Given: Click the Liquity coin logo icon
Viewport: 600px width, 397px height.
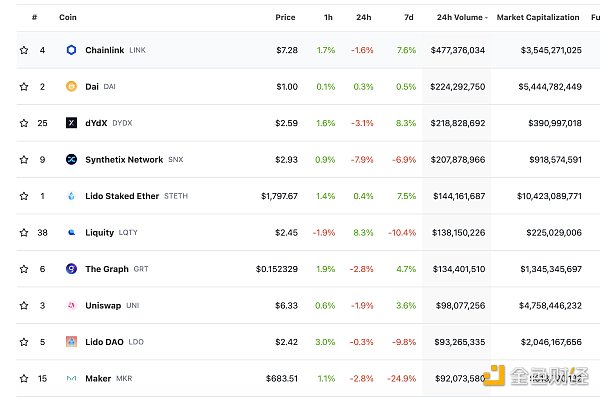Looking at the screenshot, I should point(71,232).
